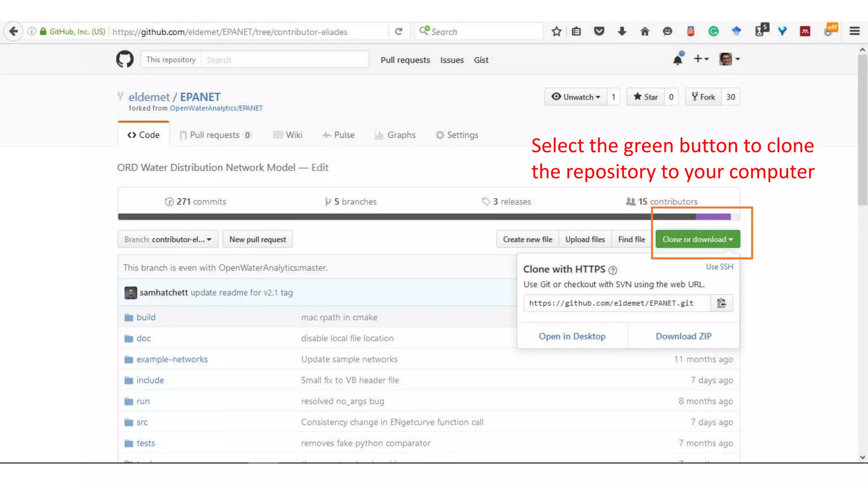Open the Pocket shield icon

pos(599,31)
